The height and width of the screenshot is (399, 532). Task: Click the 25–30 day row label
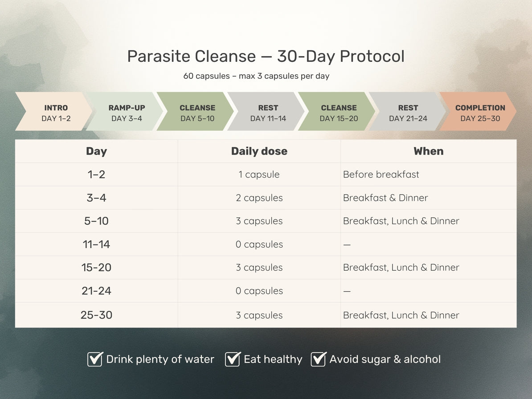tap(96, 315)
